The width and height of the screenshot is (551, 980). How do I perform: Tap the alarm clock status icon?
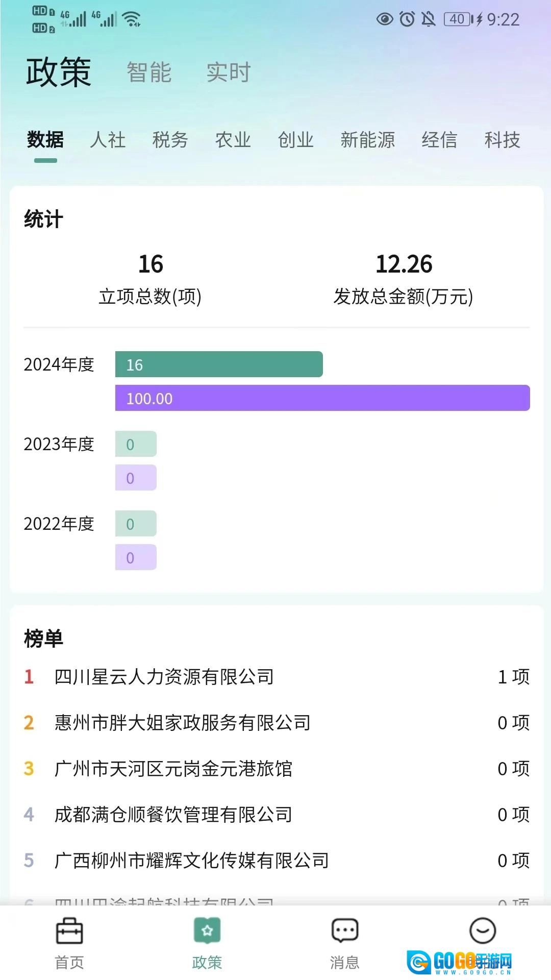(407, 19)
